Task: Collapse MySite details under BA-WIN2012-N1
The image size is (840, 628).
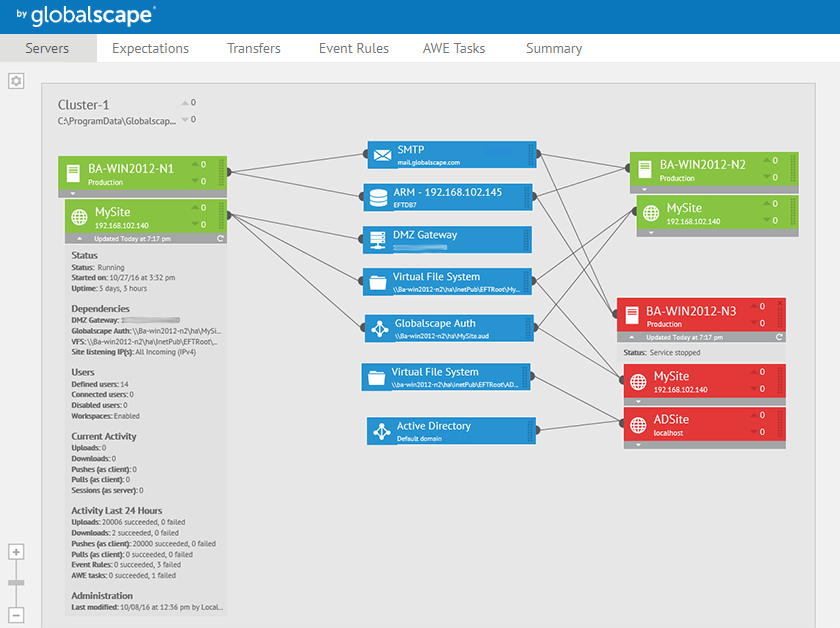Action: coord(79,238)
